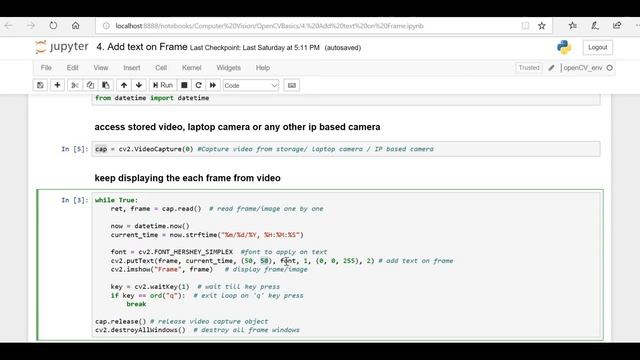The width and height of the screenshot is (640, 360).
Task: Open the favorites hub icon
Action: 573,26
